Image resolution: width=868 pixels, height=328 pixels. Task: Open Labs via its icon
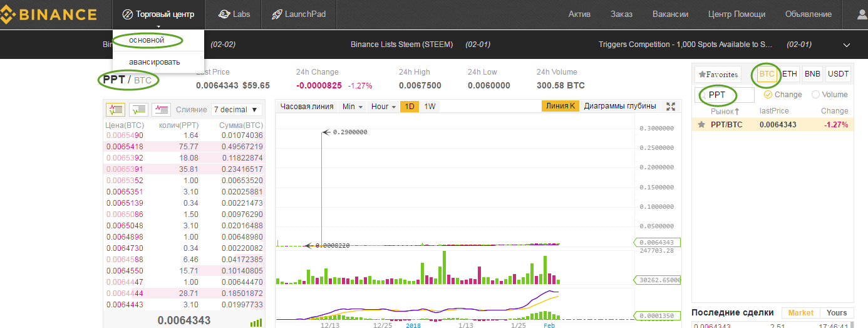pos(224,14)
